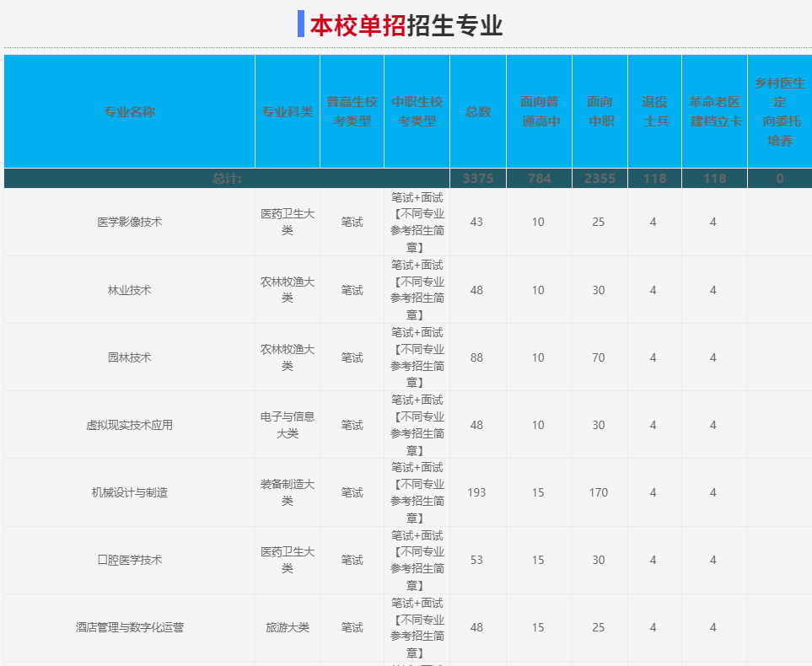Screen dimensions: 812x666
Task: Click the total value 2355
Action: 600,178
